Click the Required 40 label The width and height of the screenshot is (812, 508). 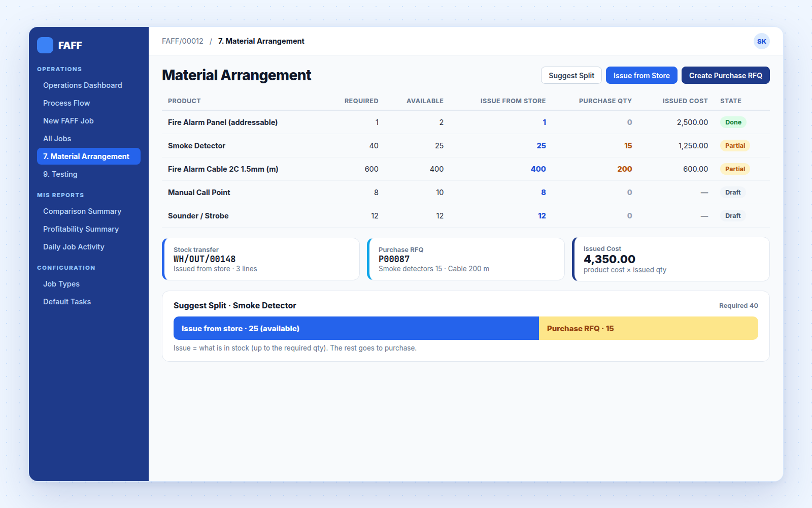[x=738, y=306]
